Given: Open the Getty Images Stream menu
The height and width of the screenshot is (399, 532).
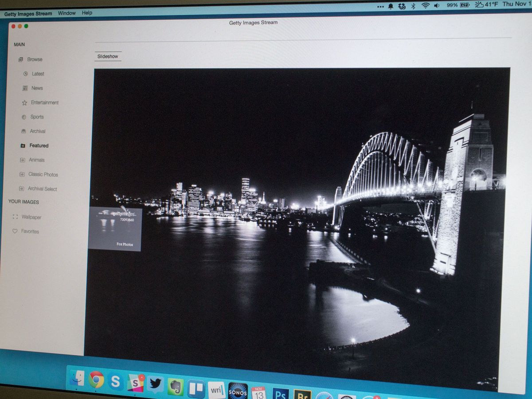Looking at the screenshot, I should tap(28, 14).
